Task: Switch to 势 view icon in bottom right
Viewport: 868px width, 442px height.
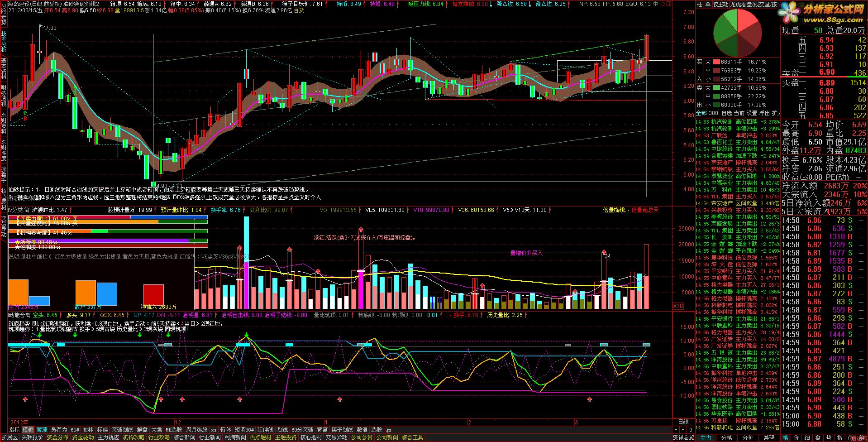Action: coord(829,437)
